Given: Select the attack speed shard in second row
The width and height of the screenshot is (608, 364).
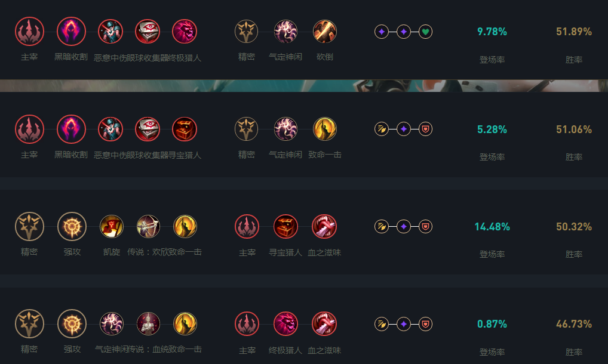Looking at the screenshot, I should 382,129.
